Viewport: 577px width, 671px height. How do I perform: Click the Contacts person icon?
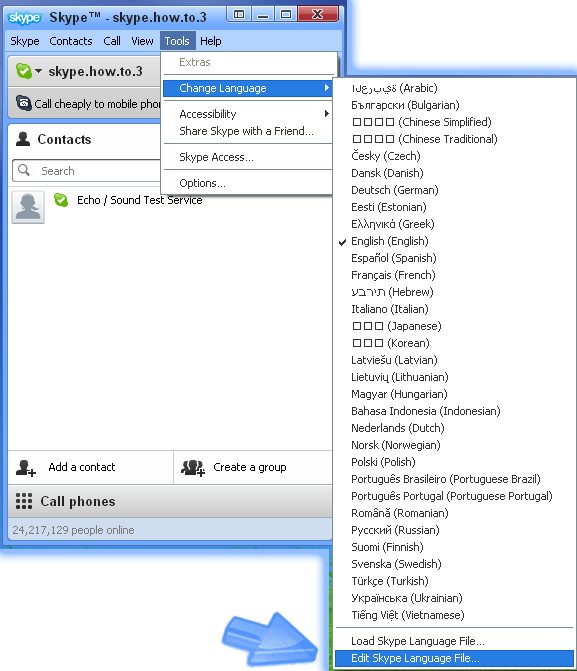pos(23,139)
